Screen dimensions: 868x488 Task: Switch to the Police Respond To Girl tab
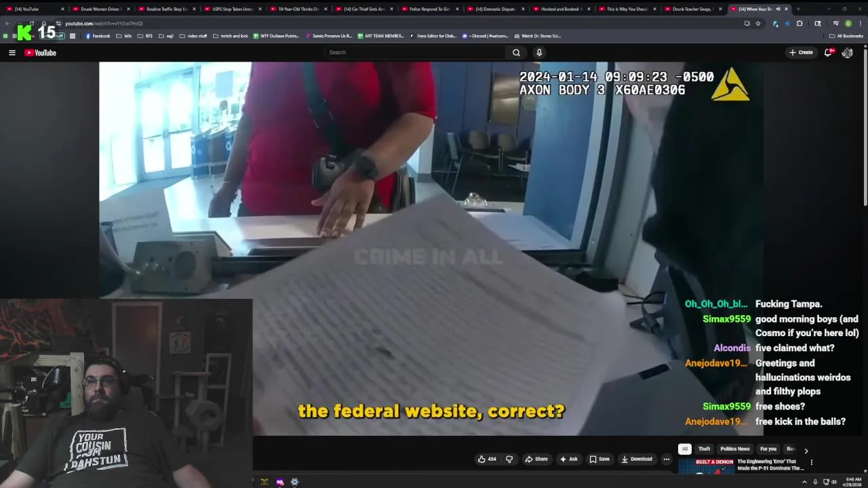[x=429, y=9]
